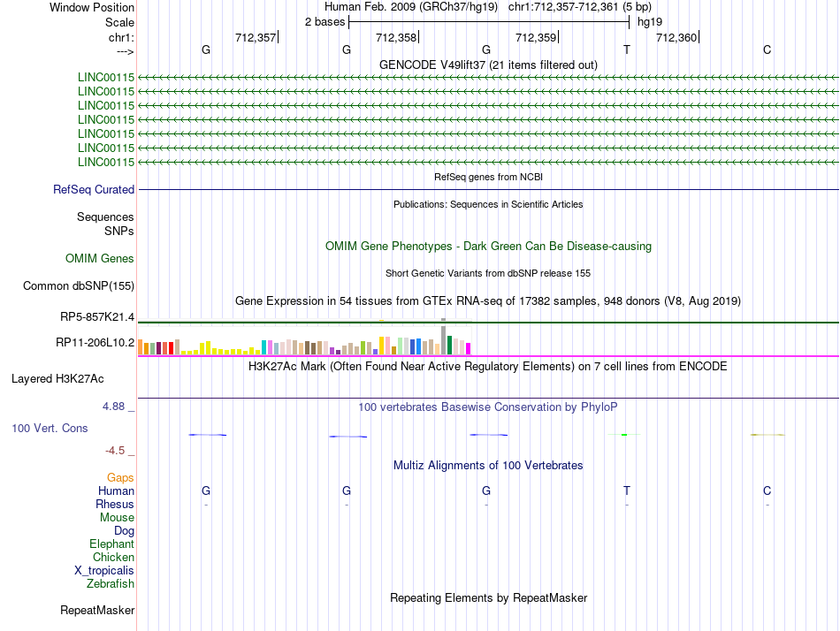Click the green PhyloP mark above base T
Image resolution: width=840 pixels, height=631 pixels.
[x=624, y=435]
